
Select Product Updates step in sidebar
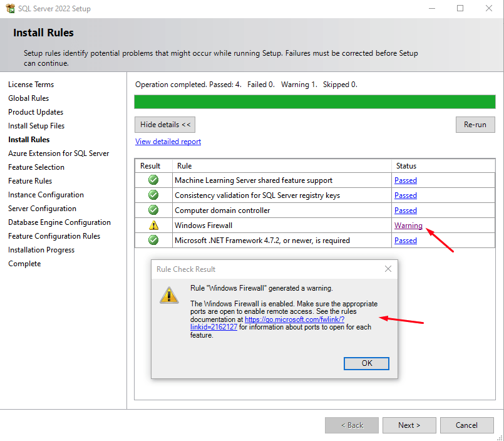pyautogui.click(x=36, y=112)
